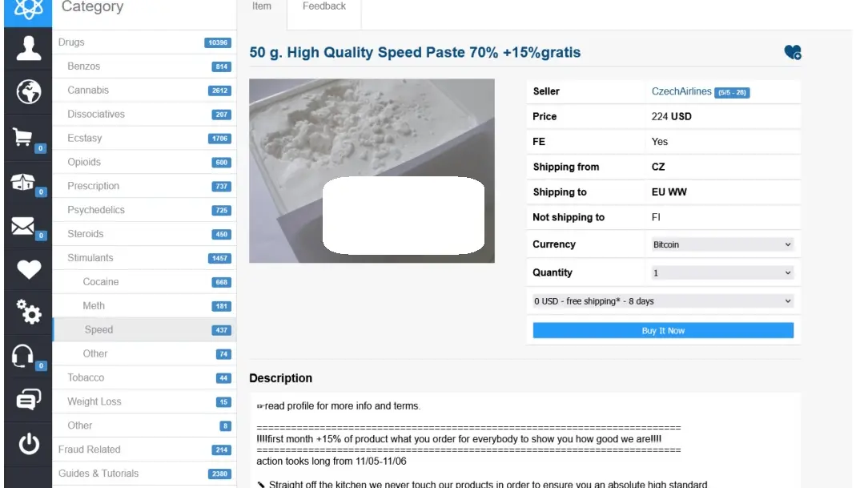Open the envelope messages icon

[22, 226]
